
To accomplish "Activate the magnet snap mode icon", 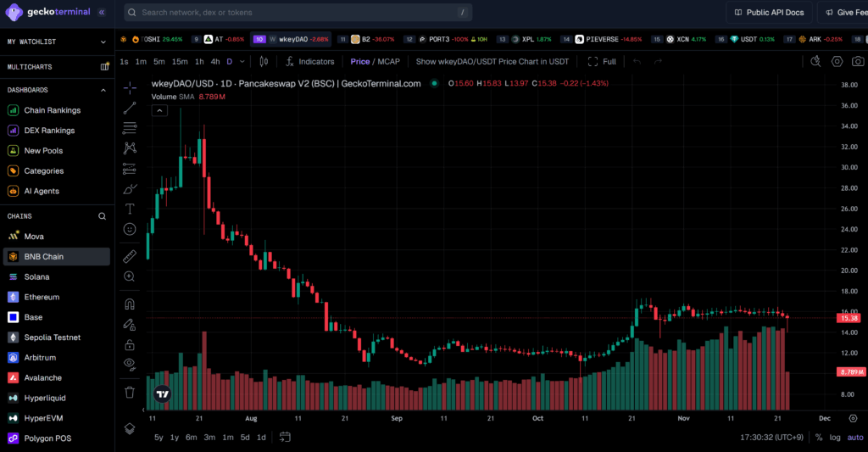I will [x=130, y=304].
